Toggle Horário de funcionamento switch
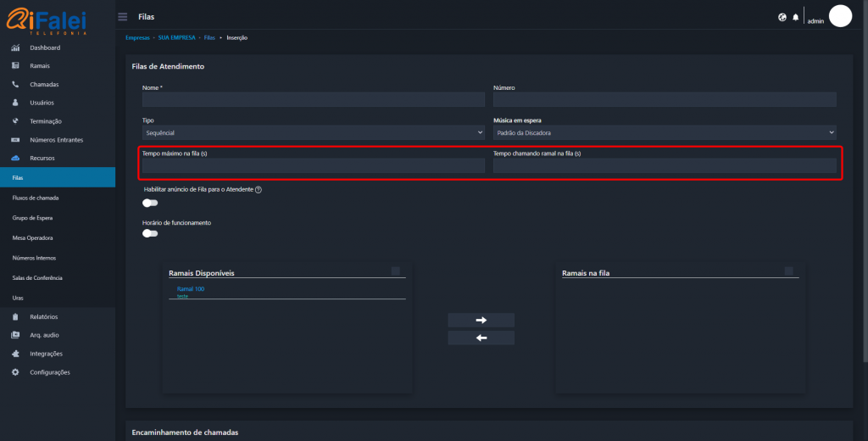The image size is (868, 441). (x=150, y=233)
